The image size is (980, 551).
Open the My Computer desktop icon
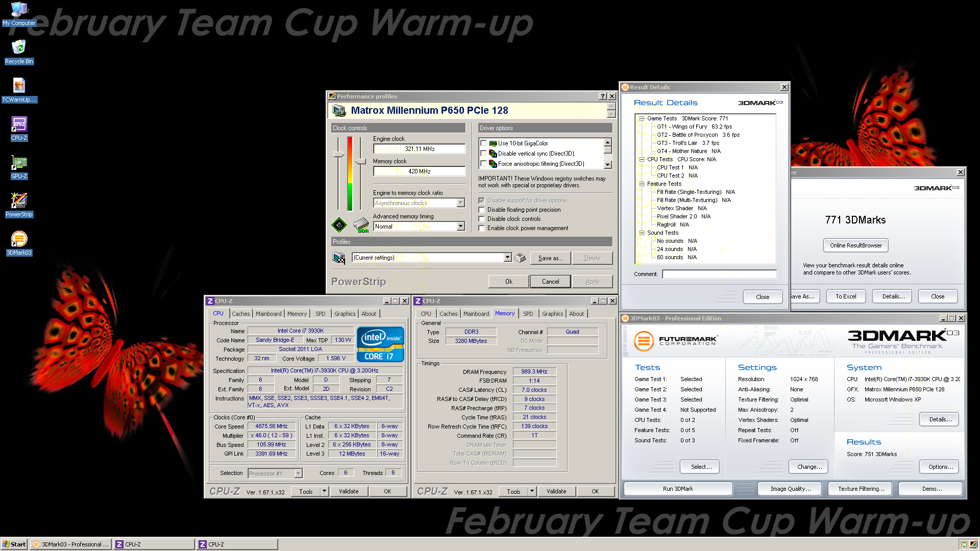[19, 14]
